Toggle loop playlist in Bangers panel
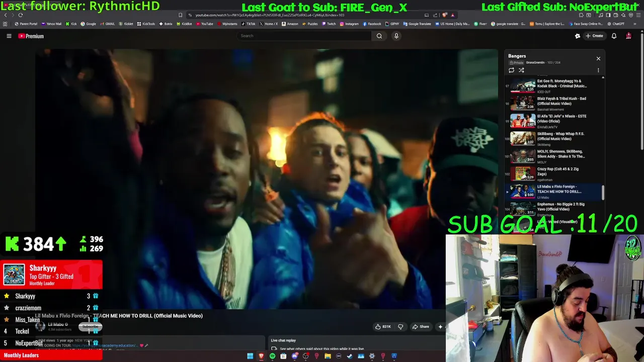This screenshot has height=362, width=644. (511, 70)
